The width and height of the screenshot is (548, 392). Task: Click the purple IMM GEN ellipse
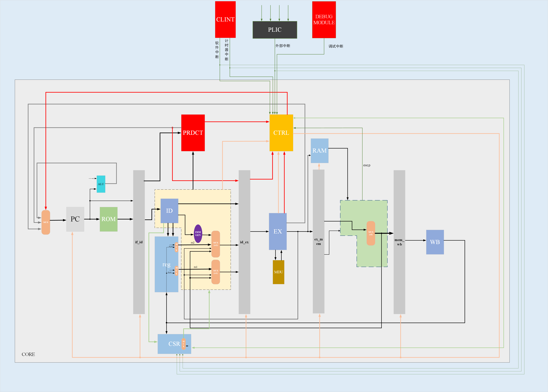point(198,234)
